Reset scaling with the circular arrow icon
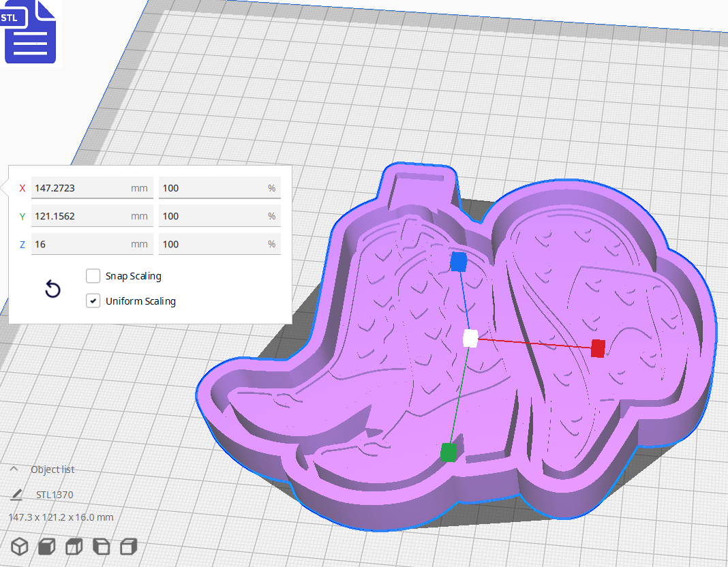The height and width of the screenshot is (567, 728). click(x=52, y=289)
